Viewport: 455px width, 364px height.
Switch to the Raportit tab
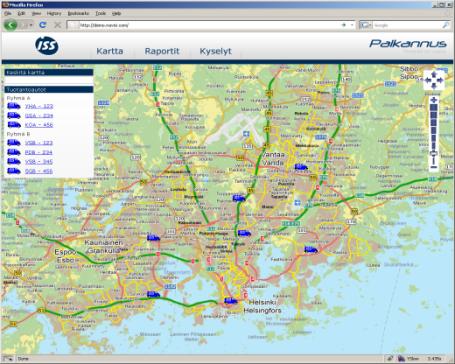162,51
